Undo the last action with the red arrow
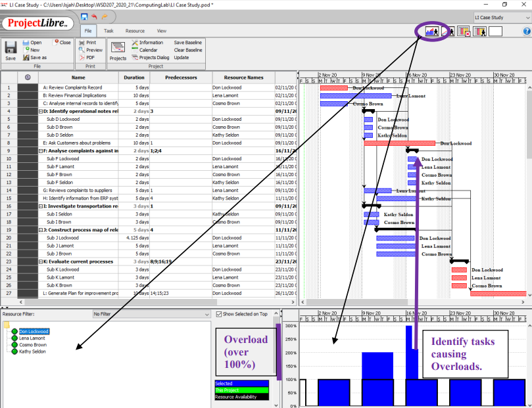Image resolution: width=532 pixels, height=408 pixels. pyautogui.click(x=94, y=16)
